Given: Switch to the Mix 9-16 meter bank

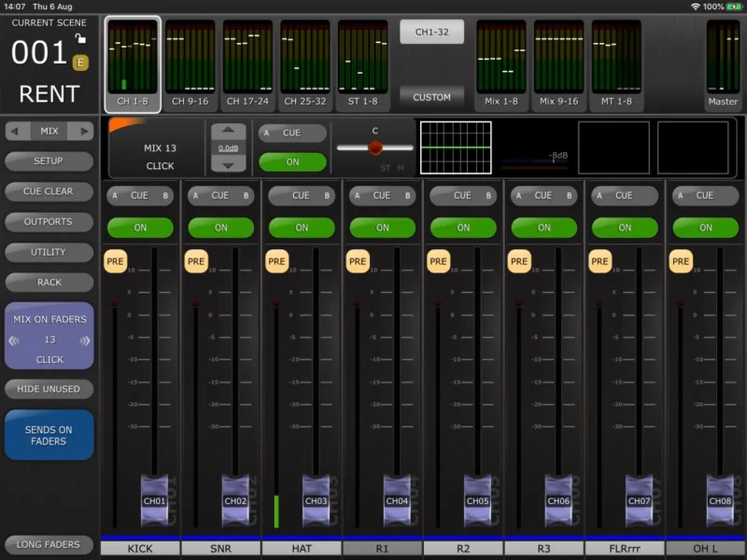Looking at the screenshot, I should click(558, 64).
